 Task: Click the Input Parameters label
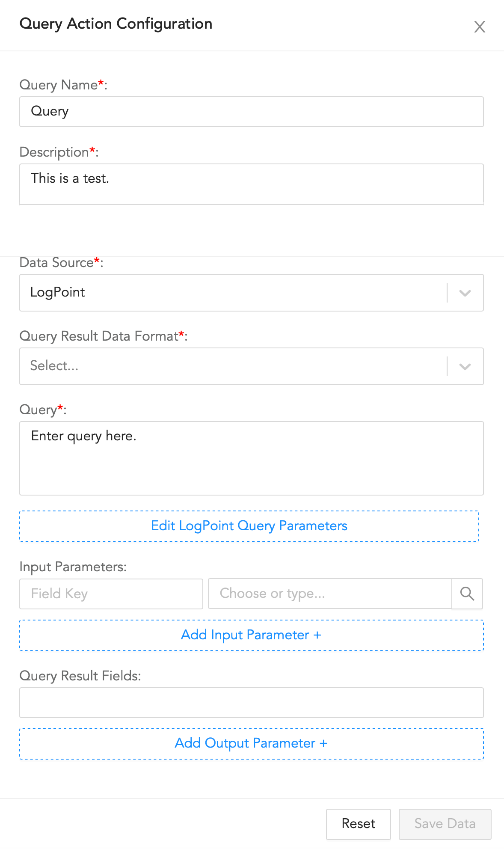coord(74,567)
